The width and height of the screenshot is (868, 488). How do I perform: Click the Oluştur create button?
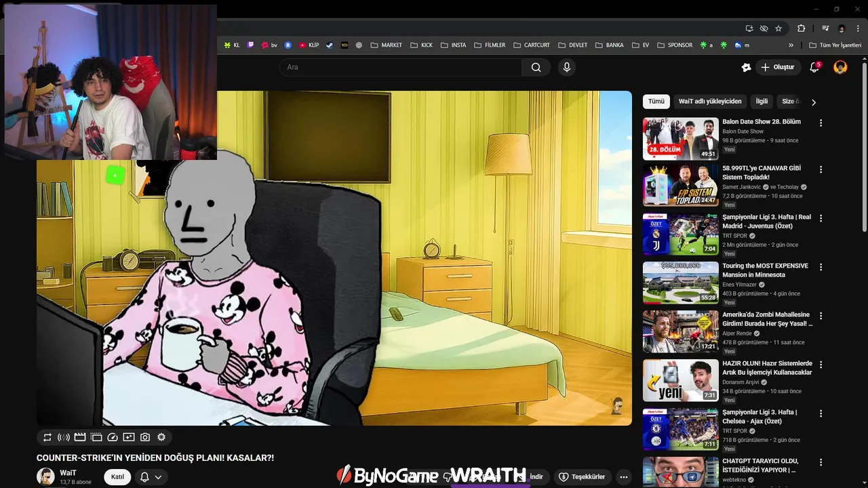777,67
